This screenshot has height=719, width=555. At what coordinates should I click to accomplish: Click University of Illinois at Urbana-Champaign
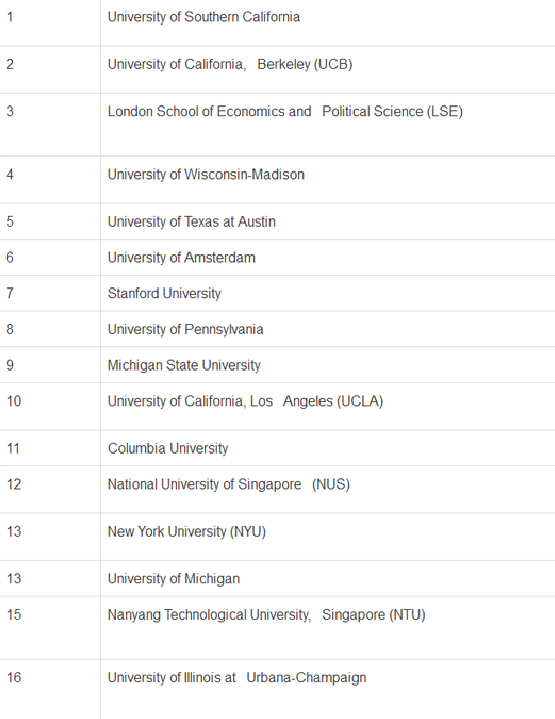tap(237, 678)
